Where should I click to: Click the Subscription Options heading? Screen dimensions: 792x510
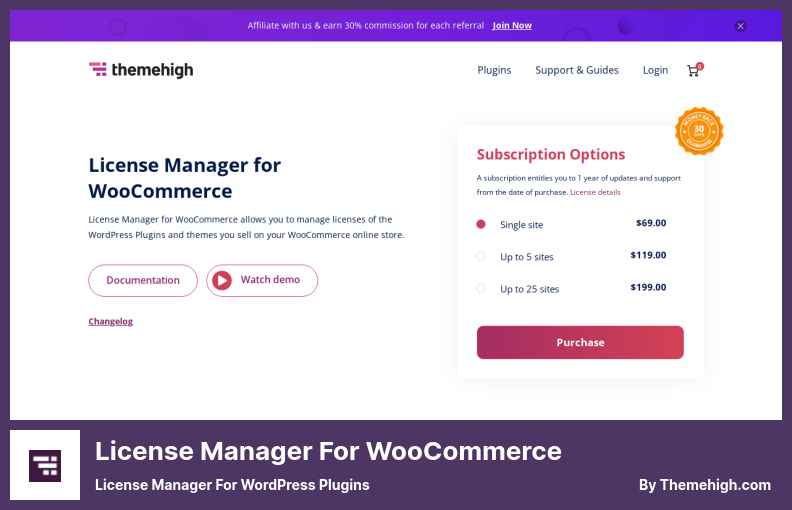551,155
